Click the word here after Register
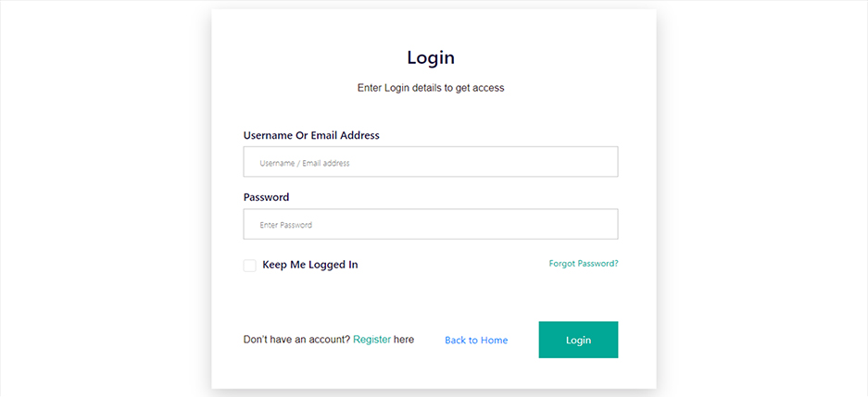868x397 pixels. click(x=404, y=340)
